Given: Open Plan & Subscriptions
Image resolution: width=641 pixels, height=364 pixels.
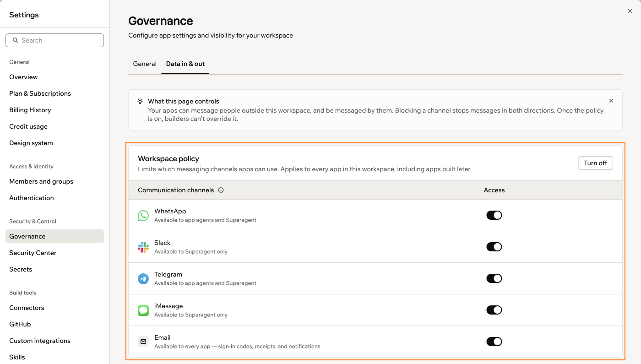Looking at the screenshot, I should [54, 93].
